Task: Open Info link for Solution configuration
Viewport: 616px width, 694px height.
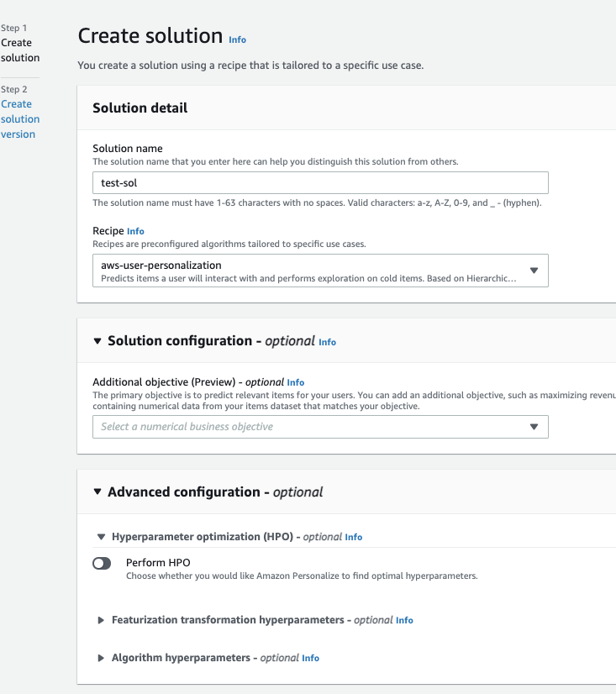Action: pos(327,342)
